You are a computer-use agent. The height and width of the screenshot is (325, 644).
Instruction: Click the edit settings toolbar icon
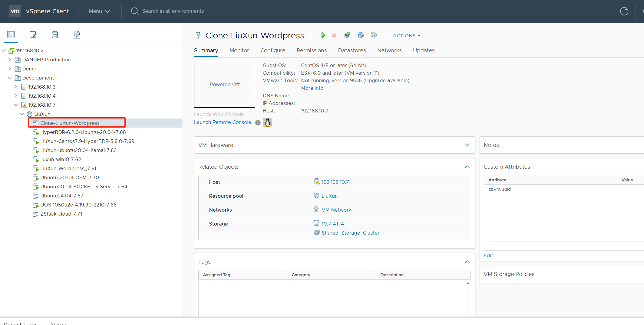[x=361, y=35]
